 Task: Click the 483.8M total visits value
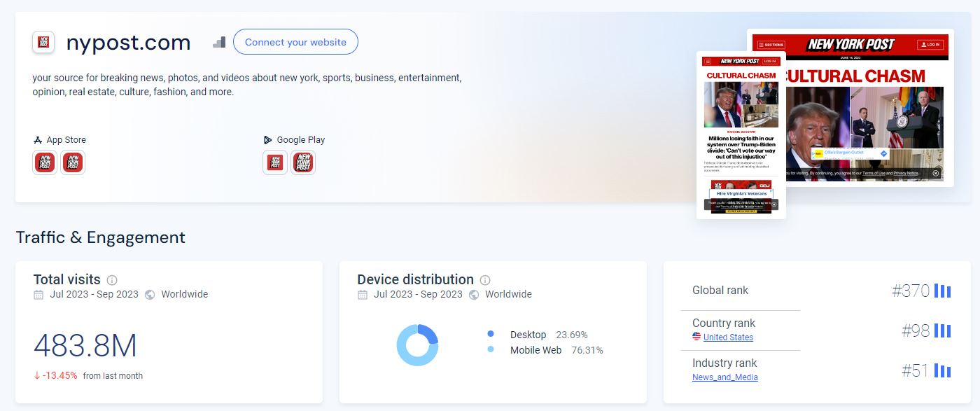click(x=85, y=346)
